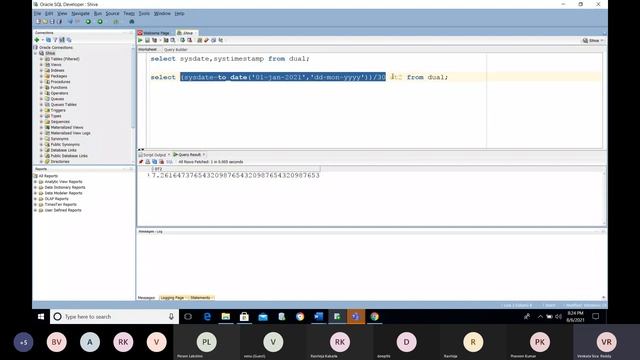The width and height of the screenshot is (640, 360).
Task: Add a new connection with green plus
Action: tap(37, 40)
